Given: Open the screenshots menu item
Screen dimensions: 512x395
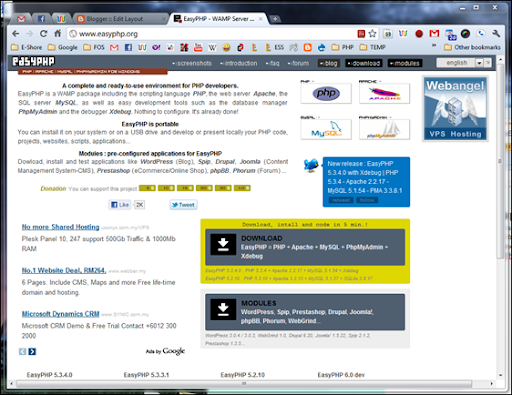Looking at the screenshot, I should pos(192,63).
